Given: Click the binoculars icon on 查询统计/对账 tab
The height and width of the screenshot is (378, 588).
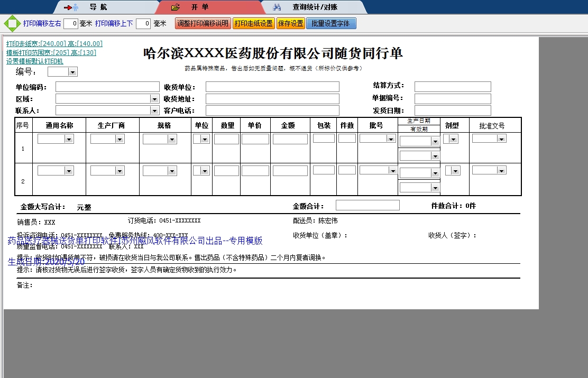Looking at the screenshot, I should 278,7.
